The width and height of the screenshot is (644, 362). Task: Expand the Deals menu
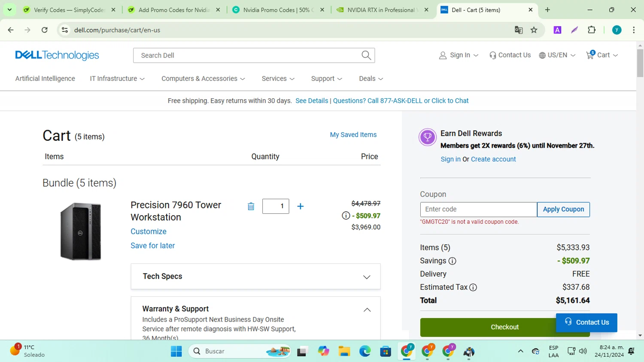(x=371, y=79)
